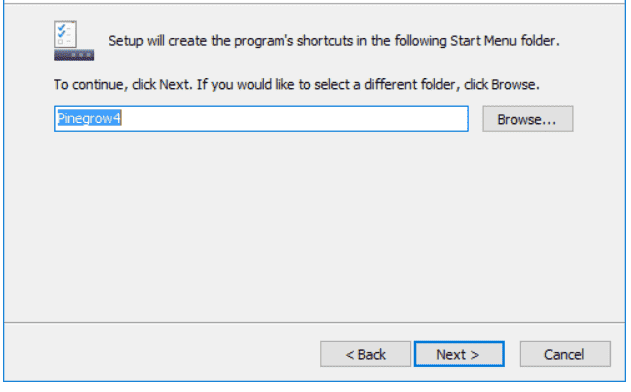Click the "To continue, click Next" instruction line
This screenshot has height=392, width=631.
[x=297, y=85]
